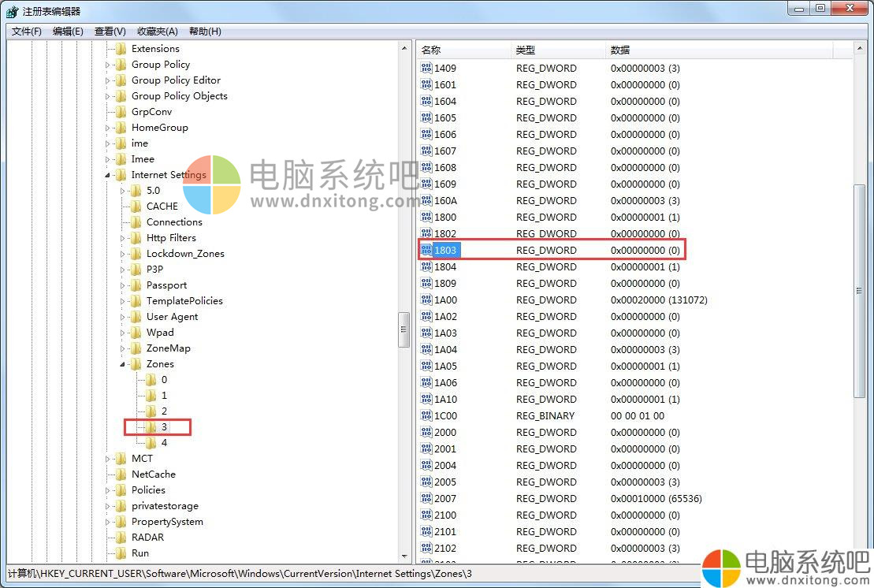The image size is (874, 588).
Task: Click the DWORD icon of value 1409
Action: [x=426, y=68]
